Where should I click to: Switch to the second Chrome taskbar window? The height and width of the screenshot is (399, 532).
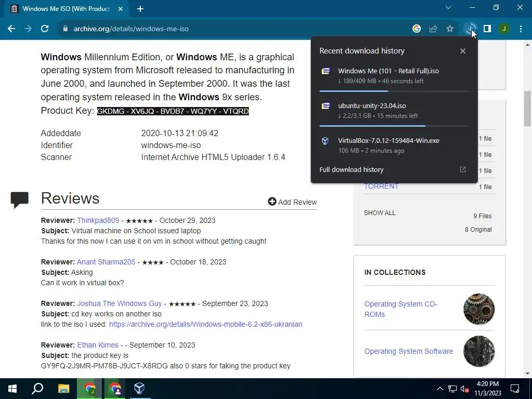coord(115,389)
